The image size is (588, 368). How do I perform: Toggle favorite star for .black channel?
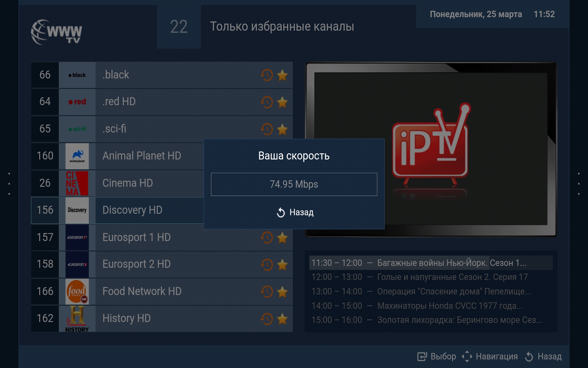[282, 75]
